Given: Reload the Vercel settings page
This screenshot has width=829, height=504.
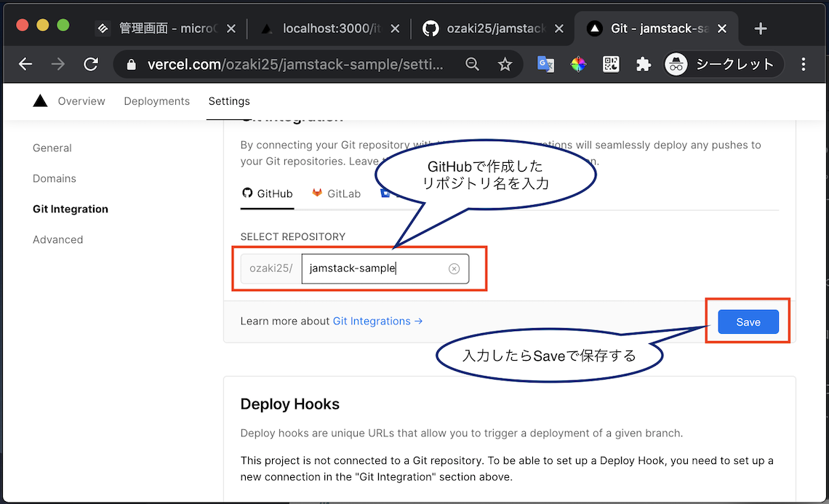Looking at the screenshot, I should 91,65.
